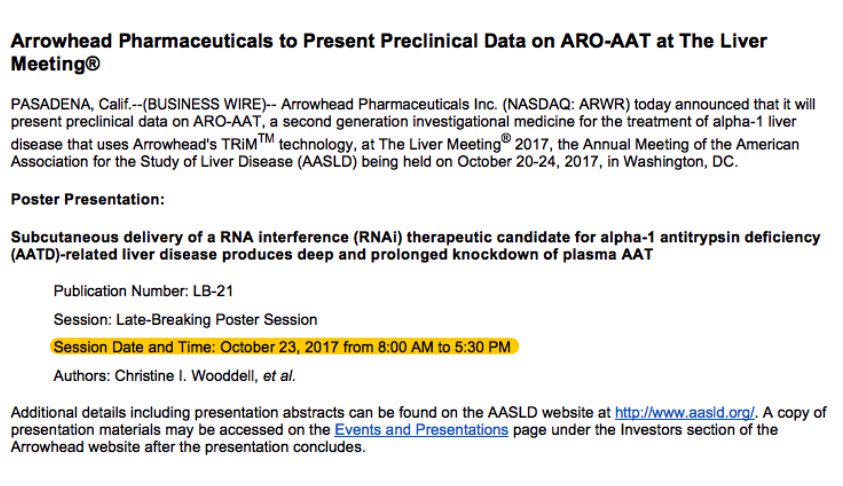Click the (AASLD) abbreviation in first paragraph
843x486 pixels.
pyautogui.click(x=327, y=162)
